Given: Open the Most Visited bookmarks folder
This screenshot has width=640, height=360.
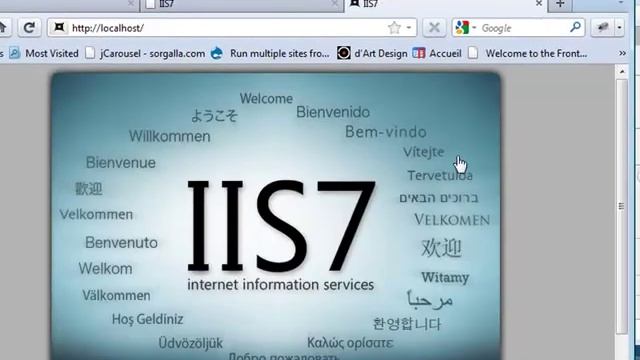Looking at the screenshot, I should click(44, 53).
